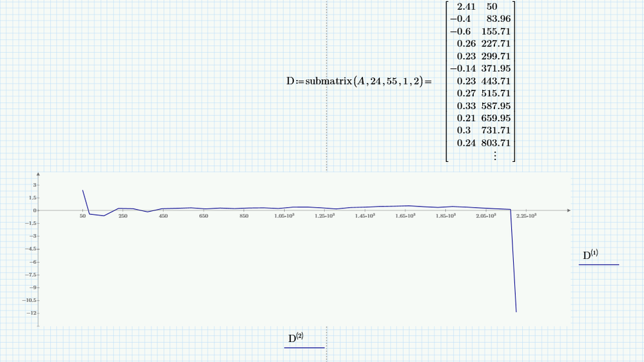Select matrix cell 299.71
Image resolution: width=644 pixels, height=362 pixels.
point(496,56)
